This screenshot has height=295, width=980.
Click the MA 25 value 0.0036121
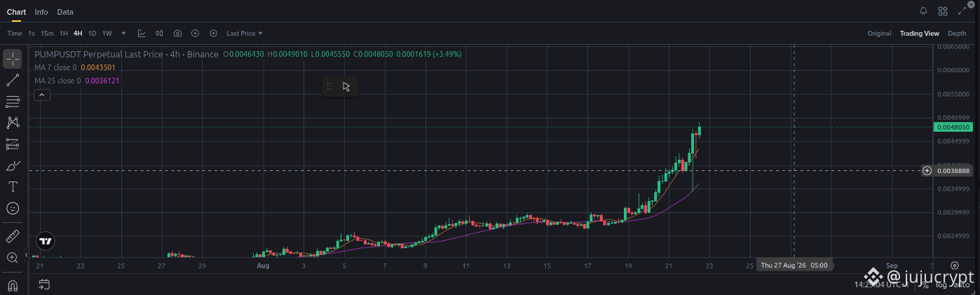[x=102, y=81]
